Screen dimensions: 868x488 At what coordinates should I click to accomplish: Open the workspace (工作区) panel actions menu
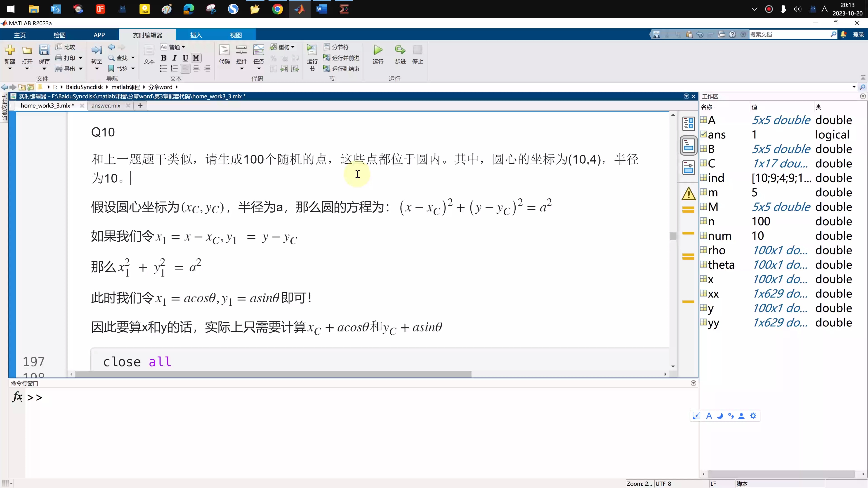(x=863, y=96)
